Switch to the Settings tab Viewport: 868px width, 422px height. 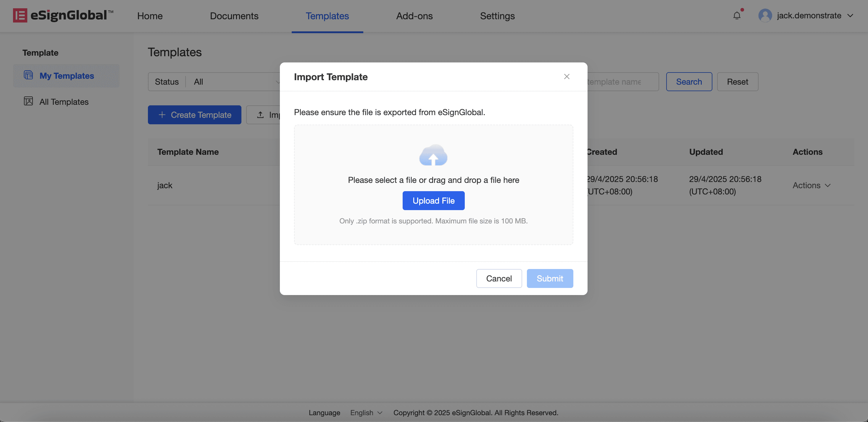(x=497, y=15)
